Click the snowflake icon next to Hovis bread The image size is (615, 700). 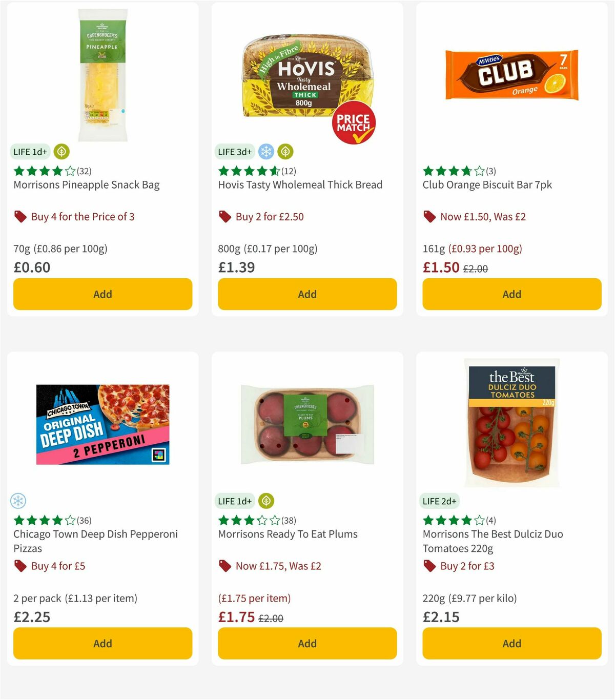(x=266, y=152)
